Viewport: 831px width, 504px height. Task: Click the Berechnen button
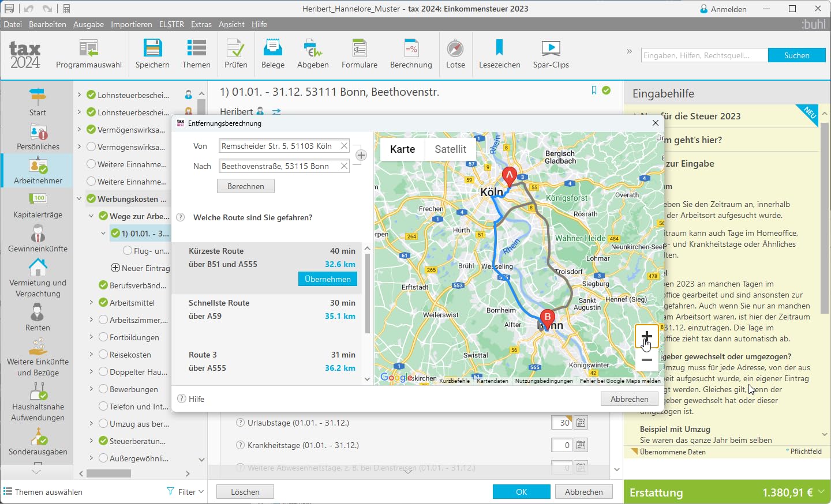click(246, 186)
